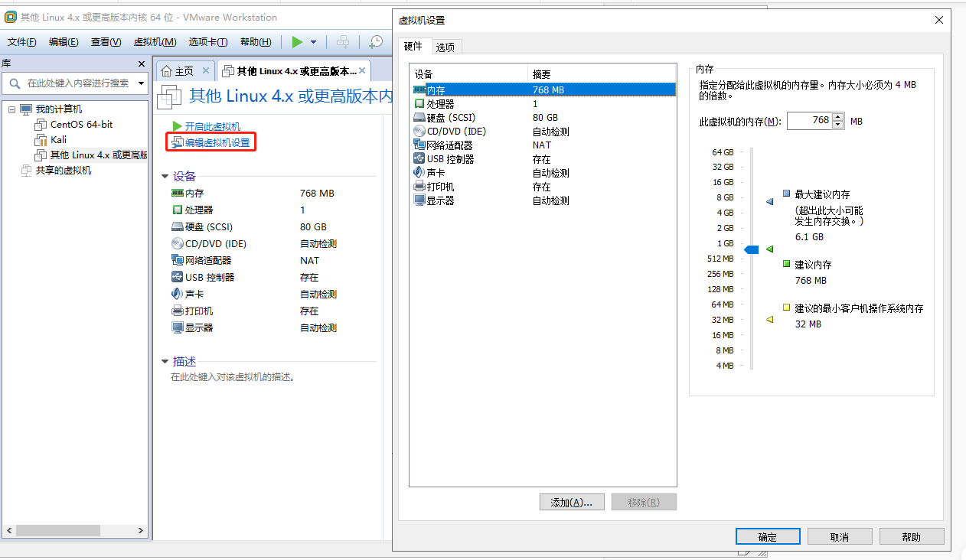Open the 查看(V) menu
The width and height of the screenshot is (966, 560).
point(106,42)
